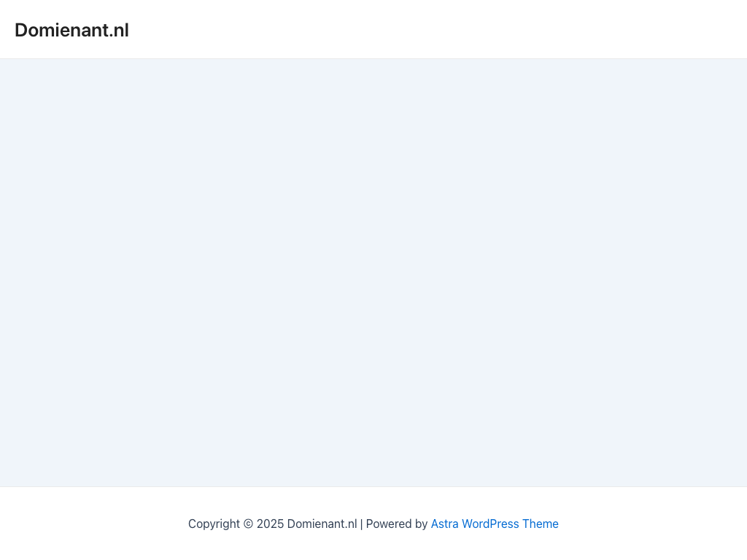Click the Domienant.nl site title
The height and width of the screenshot is (560, 747).
pos(71,31)
